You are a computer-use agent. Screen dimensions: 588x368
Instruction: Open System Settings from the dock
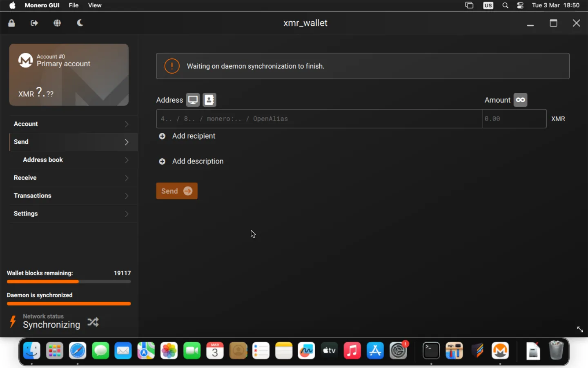click(x=399, y=351)
